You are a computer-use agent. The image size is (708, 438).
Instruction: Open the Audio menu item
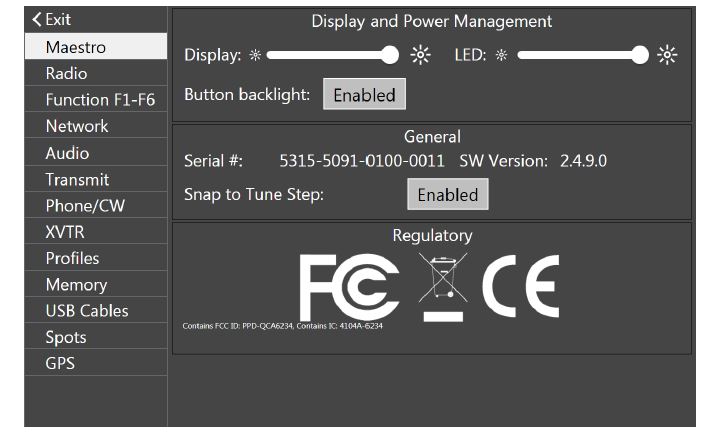[x=96, y=153]
